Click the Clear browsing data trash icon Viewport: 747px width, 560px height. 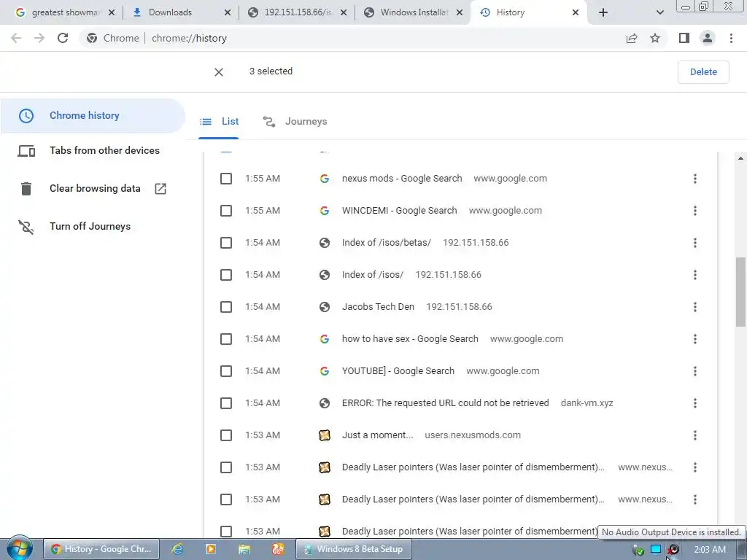pyautogui.click(x=26, y=189)
